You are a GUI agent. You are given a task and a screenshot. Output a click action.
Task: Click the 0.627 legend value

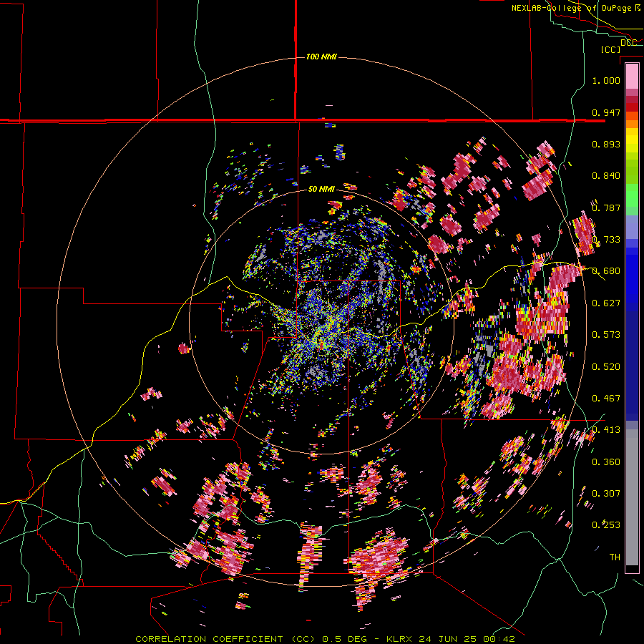(x=606, y=303)
